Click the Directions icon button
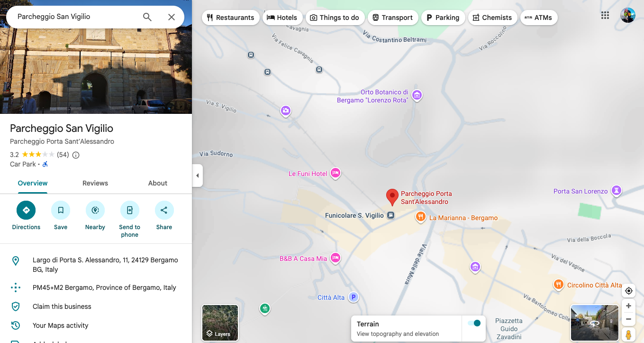Viewport: 644px width, 343px height. [x=26, y=210]
